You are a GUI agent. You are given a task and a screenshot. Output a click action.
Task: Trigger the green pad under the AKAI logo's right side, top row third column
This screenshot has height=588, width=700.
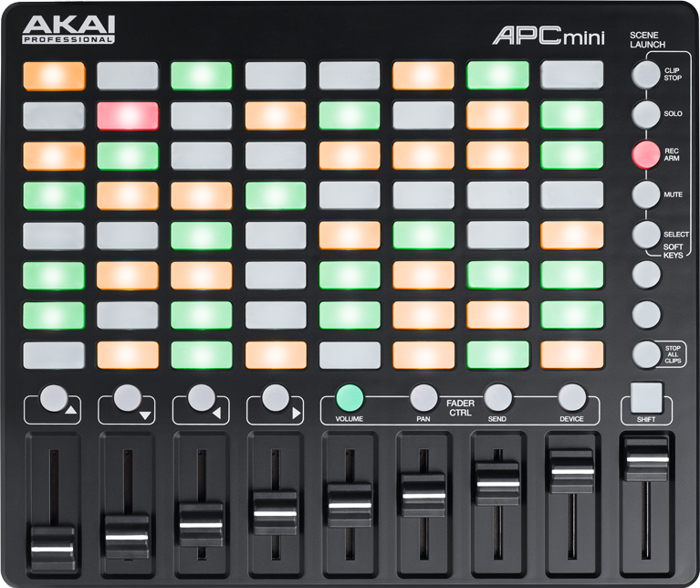(x=202, y=76)
